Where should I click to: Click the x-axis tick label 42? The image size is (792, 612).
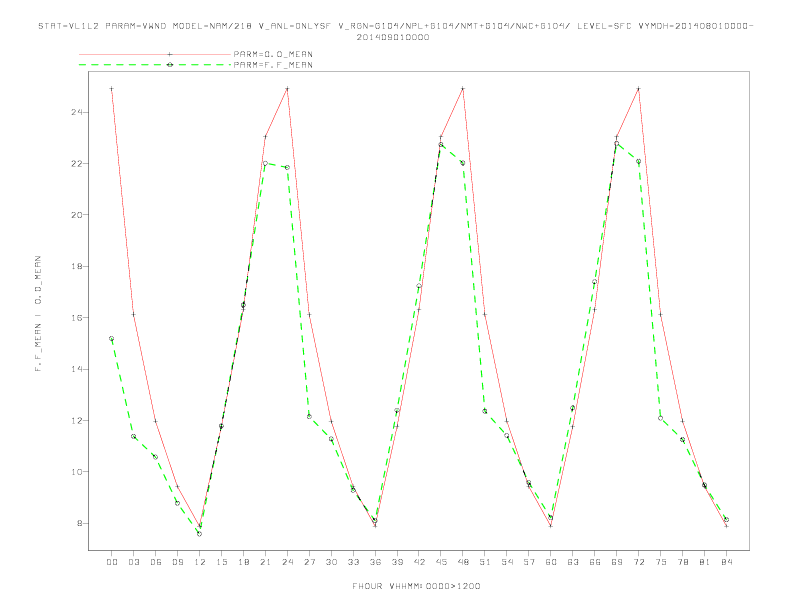(x=419, y=562)
